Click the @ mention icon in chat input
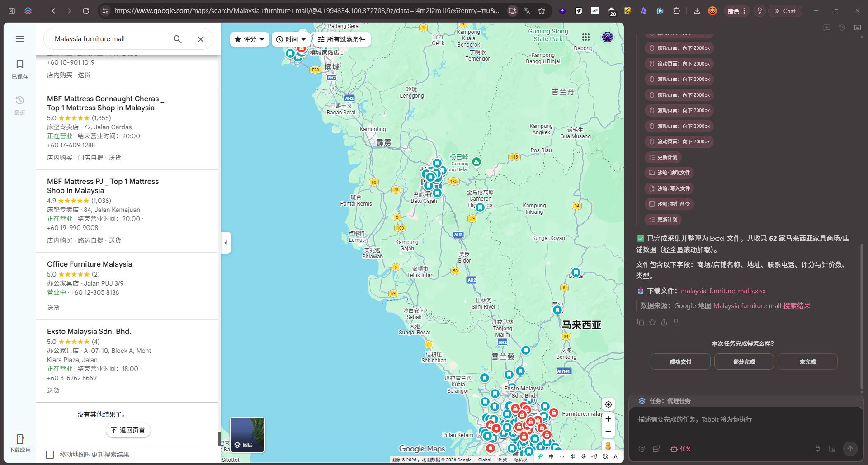This screenshot has width=868, height=465. coord(642,449)
